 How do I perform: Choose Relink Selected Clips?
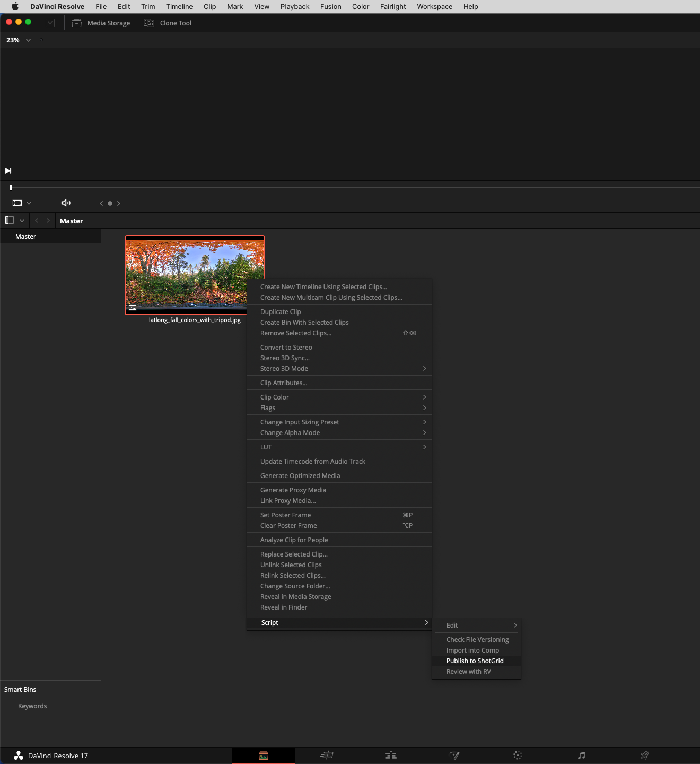tap(339, 576)
